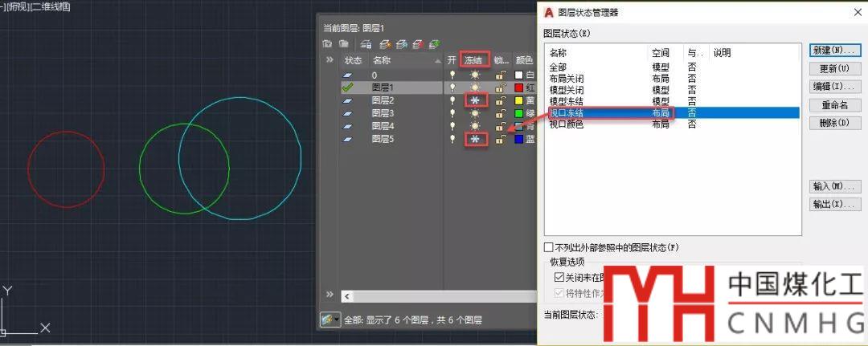Check 不列出外部参照中的图层状态 checkbox
This screenshot has height=346, width=868.
click(x=549, y=247)
